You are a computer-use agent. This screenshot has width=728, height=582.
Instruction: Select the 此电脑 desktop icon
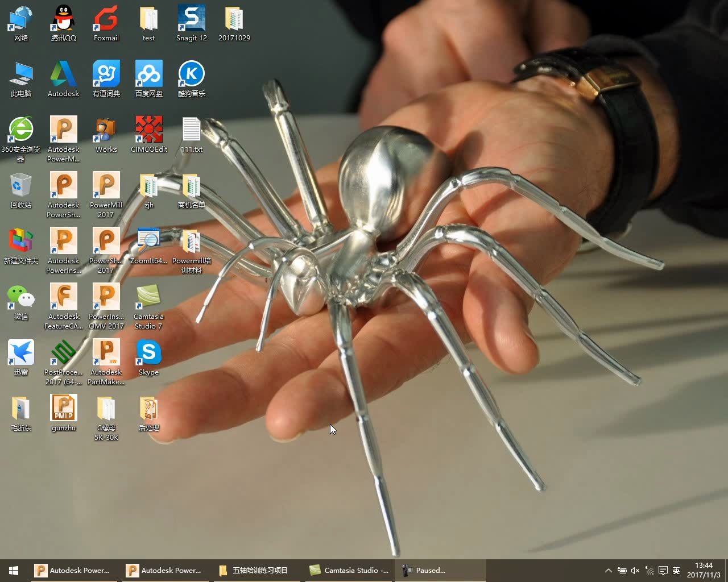point(21,79)
